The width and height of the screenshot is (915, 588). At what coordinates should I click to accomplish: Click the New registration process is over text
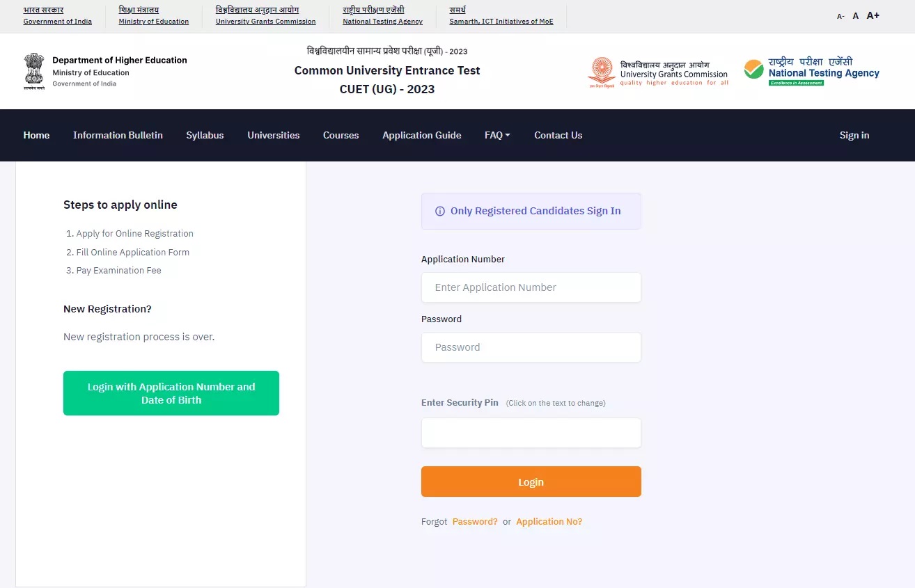point(139,337)
